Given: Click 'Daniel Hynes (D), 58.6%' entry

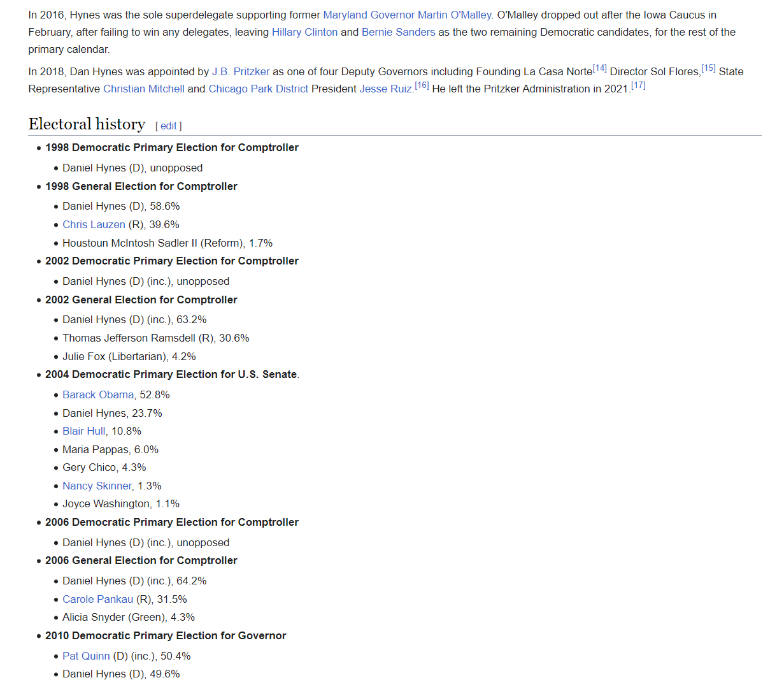Looking at the screenshot, I should (121, 206).
